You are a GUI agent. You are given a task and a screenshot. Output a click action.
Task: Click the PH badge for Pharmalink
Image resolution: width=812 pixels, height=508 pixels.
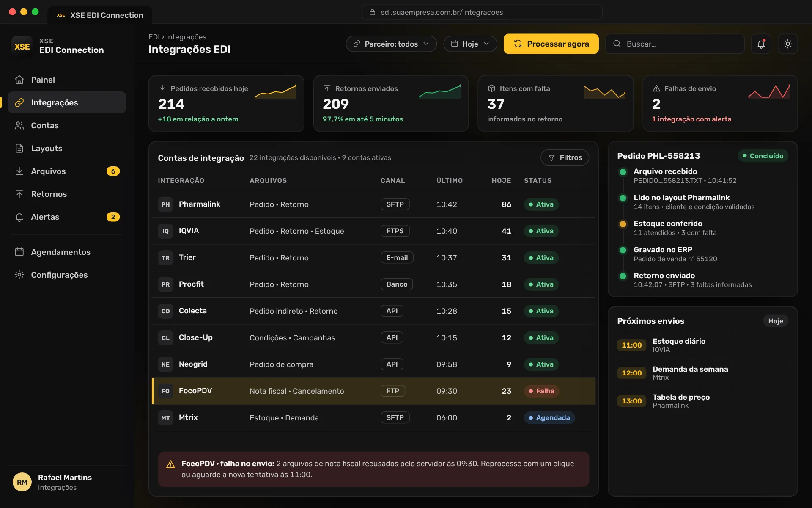tap(165, 204)
